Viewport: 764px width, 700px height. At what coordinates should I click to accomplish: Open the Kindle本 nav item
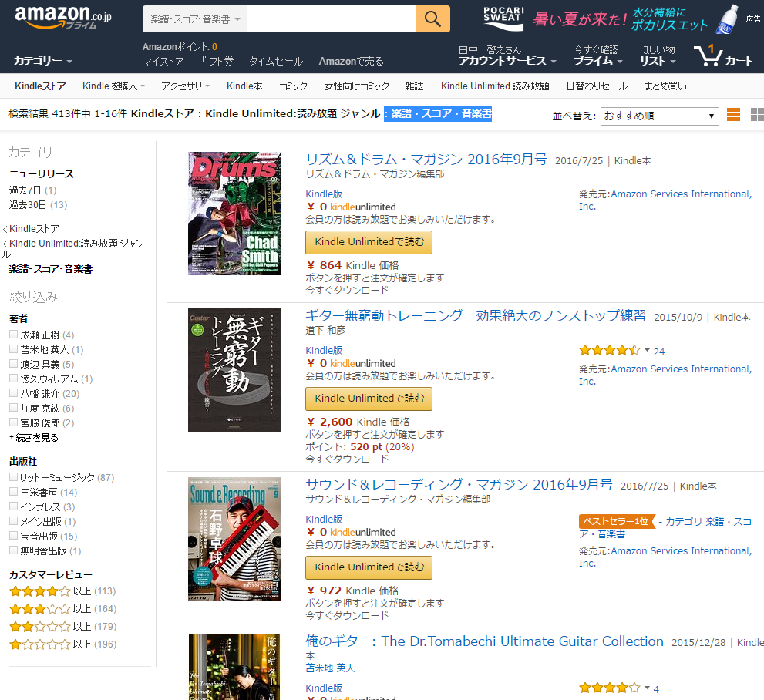[244, 86]
